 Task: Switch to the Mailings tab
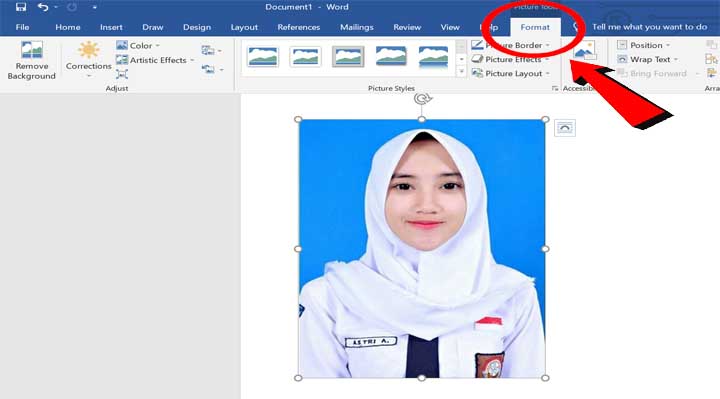[356, 27]
